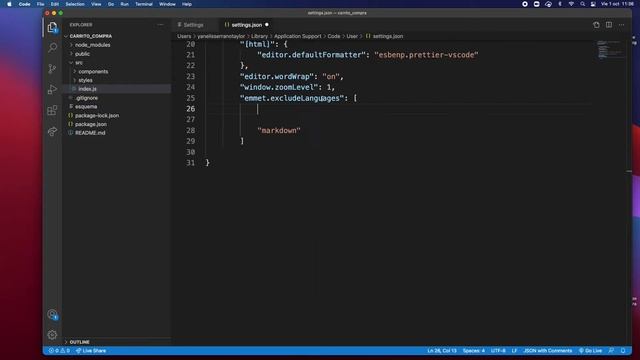The image size is (640, 360).
Task: Show errors and warnings count
Action: [59, 351]
